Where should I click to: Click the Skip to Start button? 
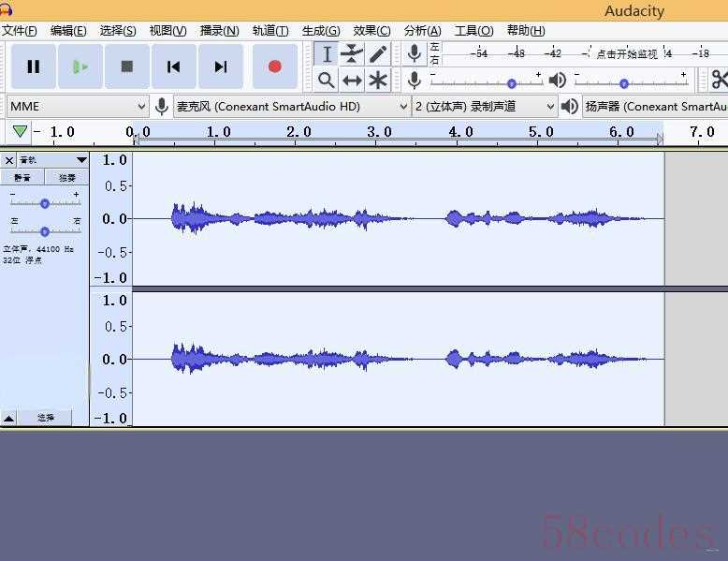[174, 66]
